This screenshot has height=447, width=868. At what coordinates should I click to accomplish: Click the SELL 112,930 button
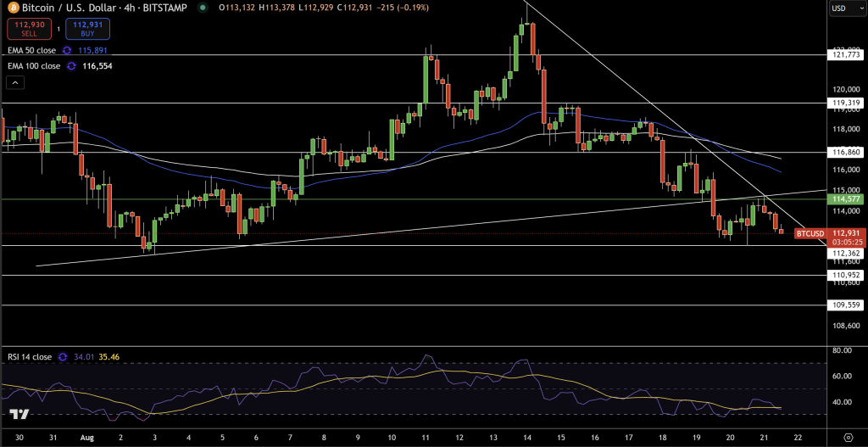(x=30, y=29)
